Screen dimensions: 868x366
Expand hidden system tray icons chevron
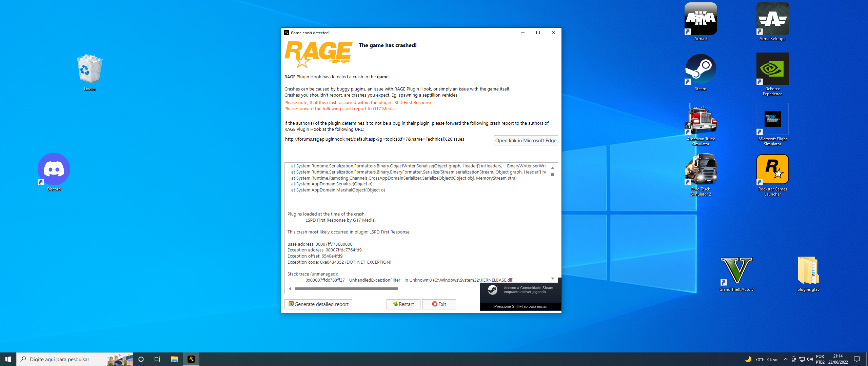[785, 359]
